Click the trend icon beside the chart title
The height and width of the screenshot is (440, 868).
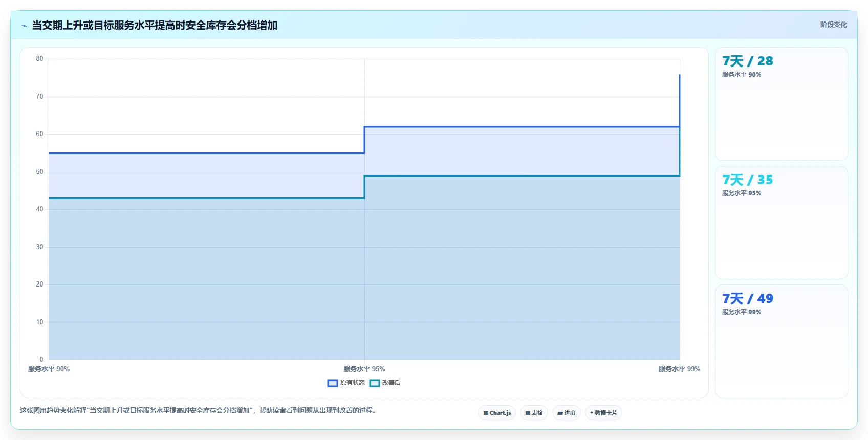24,26
